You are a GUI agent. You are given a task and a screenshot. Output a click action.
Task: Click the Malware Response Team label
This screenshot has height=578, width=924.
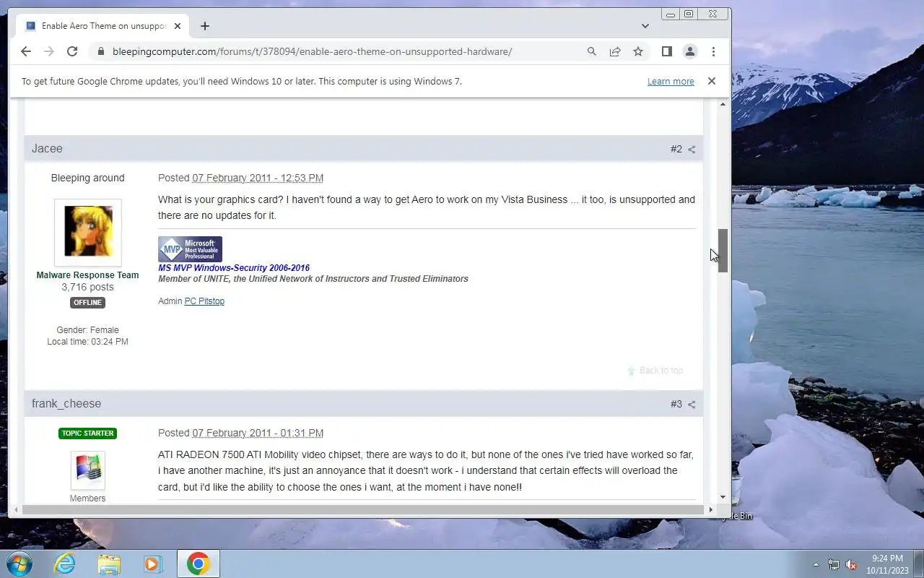87,275
